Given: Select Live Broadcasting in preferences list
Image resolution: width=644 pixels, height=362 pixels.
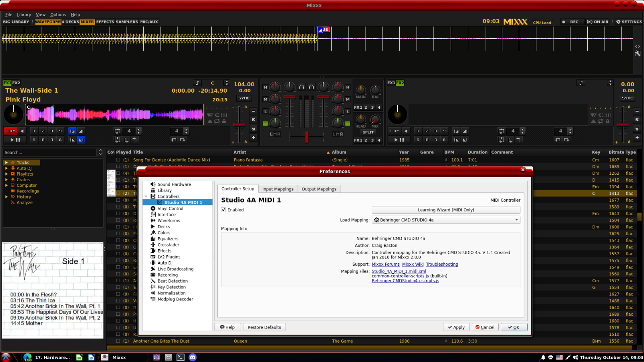Looking at the screenshot, I should coord(175,269).
